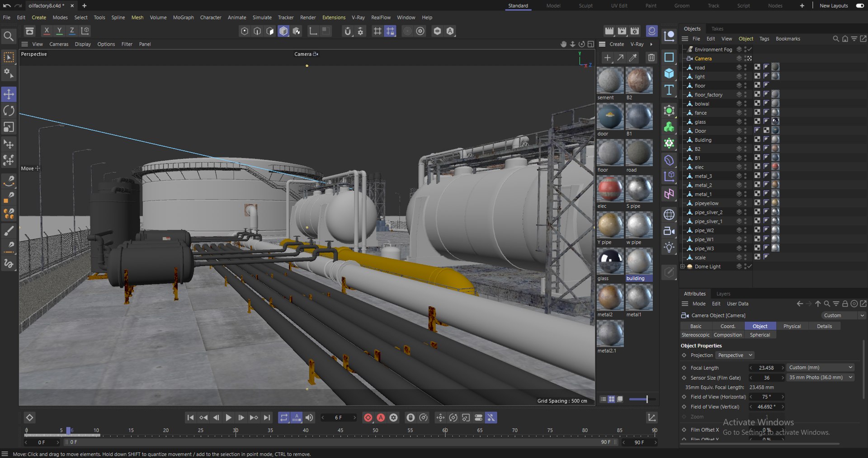The width and height of the screenshot is (868, 458).
Task: Open the search magnifier icon at top left
Action: [9, 36]
